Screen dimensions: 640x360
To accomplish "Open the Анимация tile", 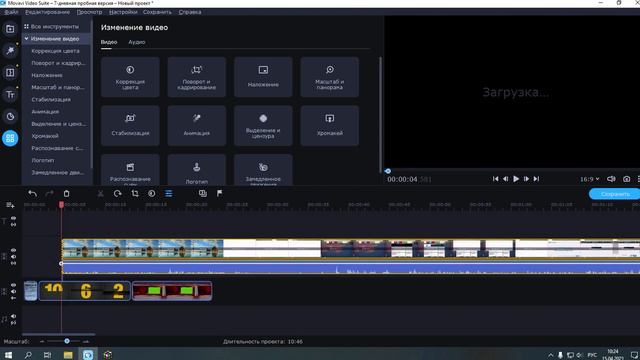I will click(x=197, y=126).
